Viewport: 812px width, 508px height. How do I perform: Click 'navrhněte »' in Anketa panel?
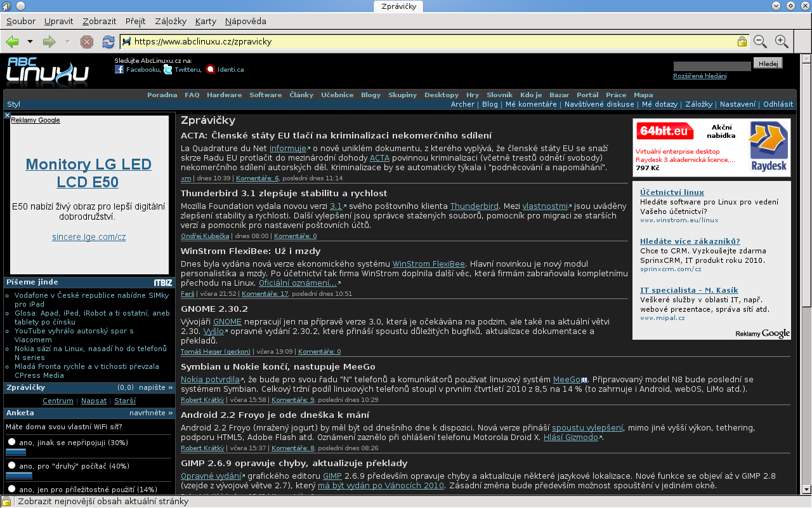point(151,413)
